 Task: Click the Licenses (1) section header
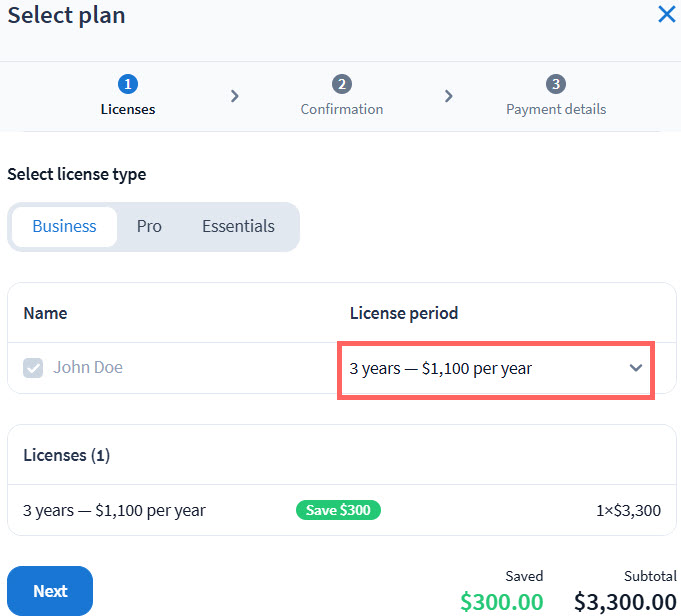(66, 455)
